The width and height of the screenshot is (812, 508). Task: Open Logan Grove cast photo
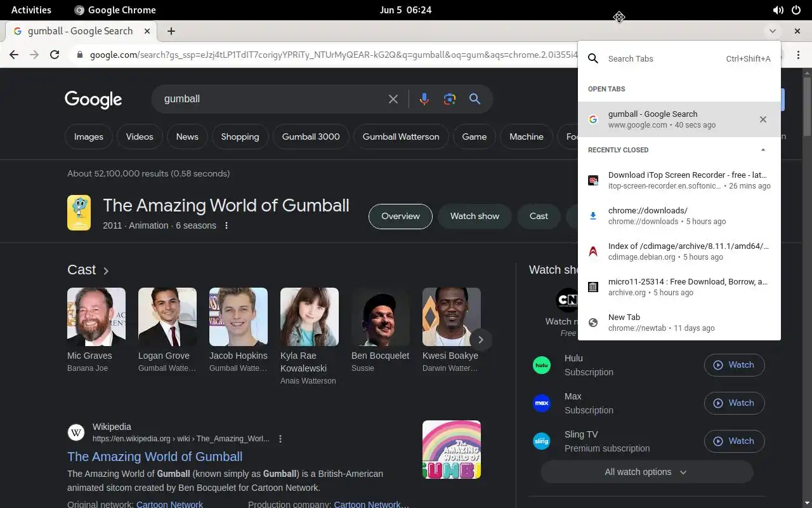coord(167,317)
